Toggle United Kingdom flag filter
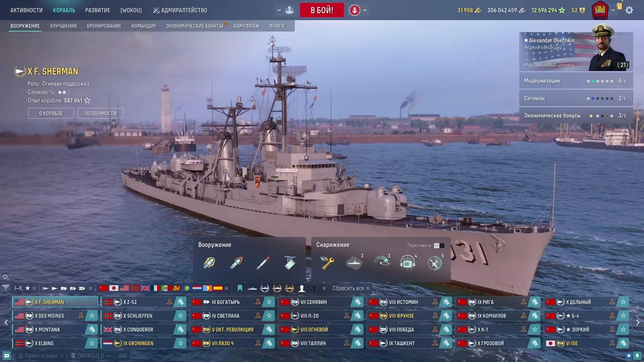The height and width of the screenshot is (362, 644). tap(145, 288)
